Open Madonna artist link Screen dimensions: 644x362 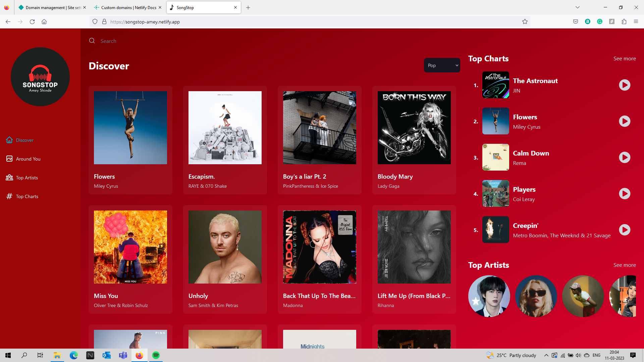pos(293,305)
